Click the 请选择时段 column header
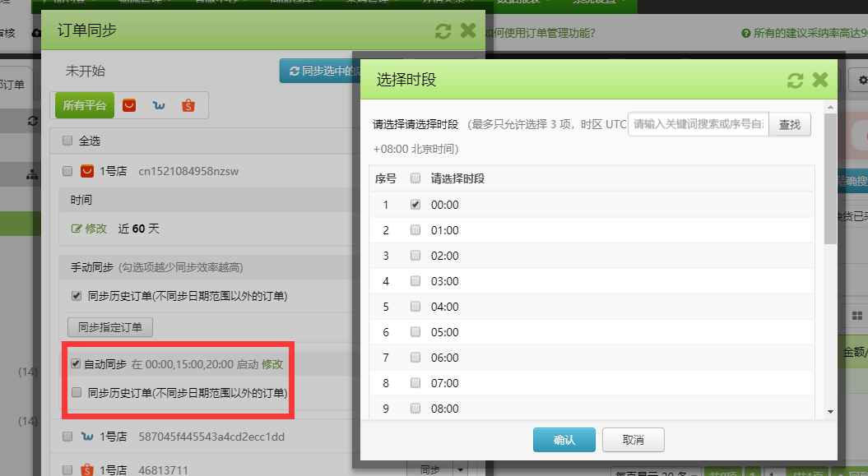This screenshot has height=476, width=868. [x=457, y=178]
